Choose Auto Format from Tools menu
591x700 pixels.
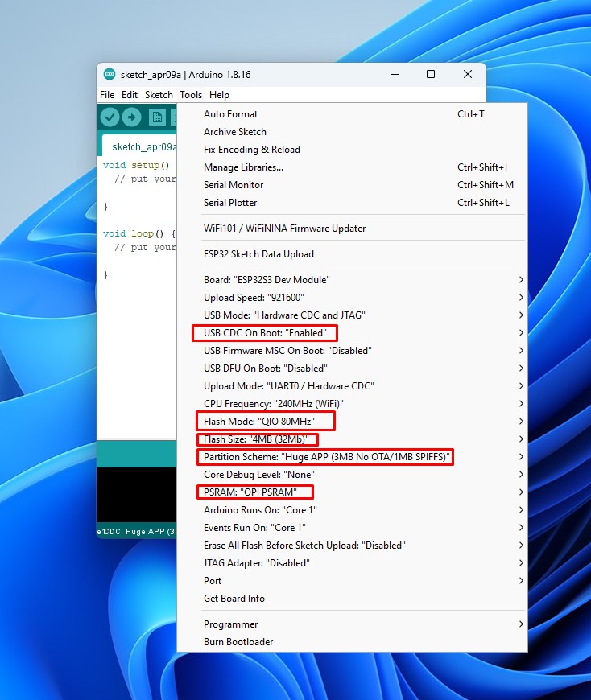pyautogui.click(x=231, y=114)
